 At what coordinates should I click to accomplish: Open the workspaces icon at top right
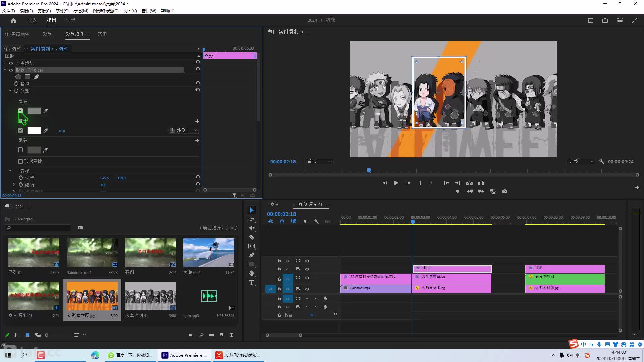620,20
